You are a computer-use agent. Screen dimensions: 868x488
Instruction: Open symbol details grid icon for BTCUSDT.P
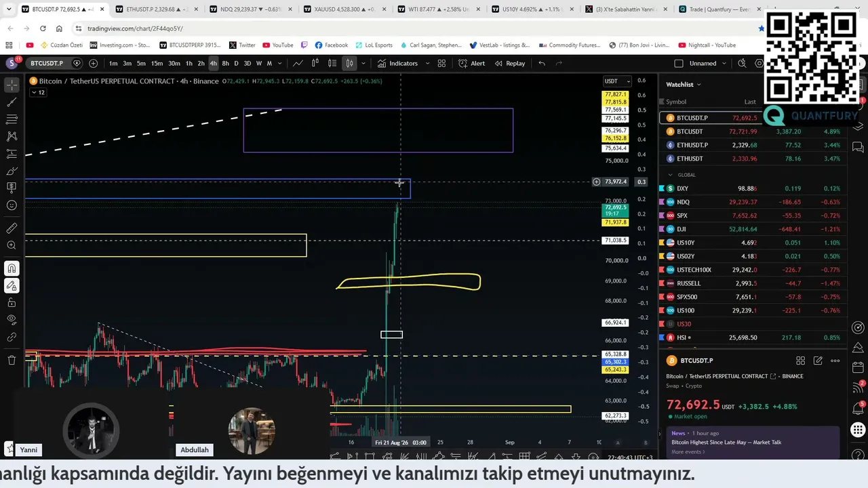click(x=800, y=361)
